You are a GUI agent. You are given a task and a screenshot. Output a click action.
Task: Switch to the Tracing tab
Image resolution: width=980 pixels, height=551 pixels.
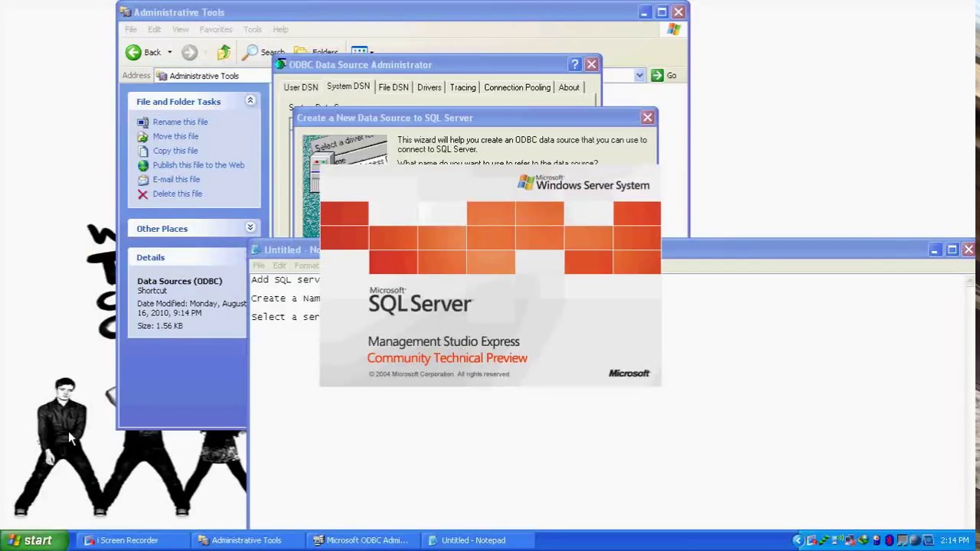click(x=462, y=87)
